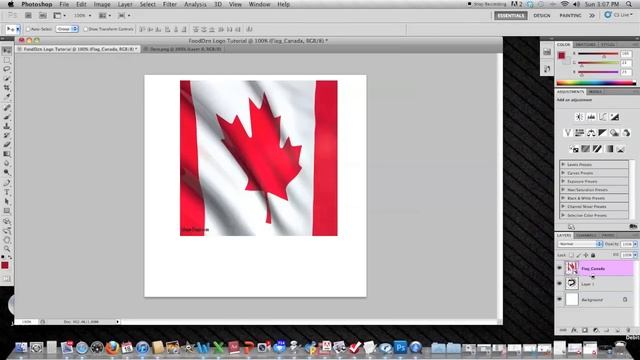Create new adjustment layer from Layers panel
Screen dimensions: 640x360
[x=596, y=330]
